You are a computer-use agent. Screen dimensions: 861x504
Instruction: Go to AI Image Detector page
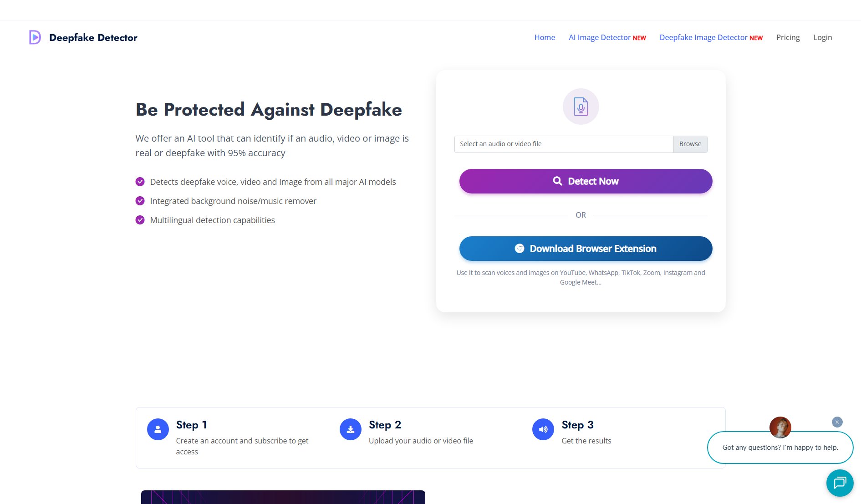click(607, 37)
